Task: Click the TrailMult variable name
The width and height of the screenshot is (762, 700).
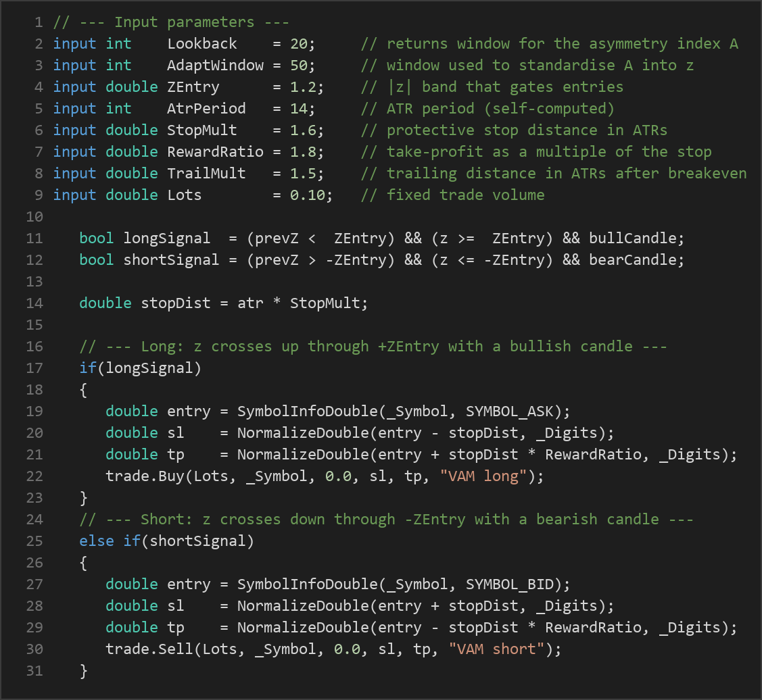Action: (x=206, y=174)
